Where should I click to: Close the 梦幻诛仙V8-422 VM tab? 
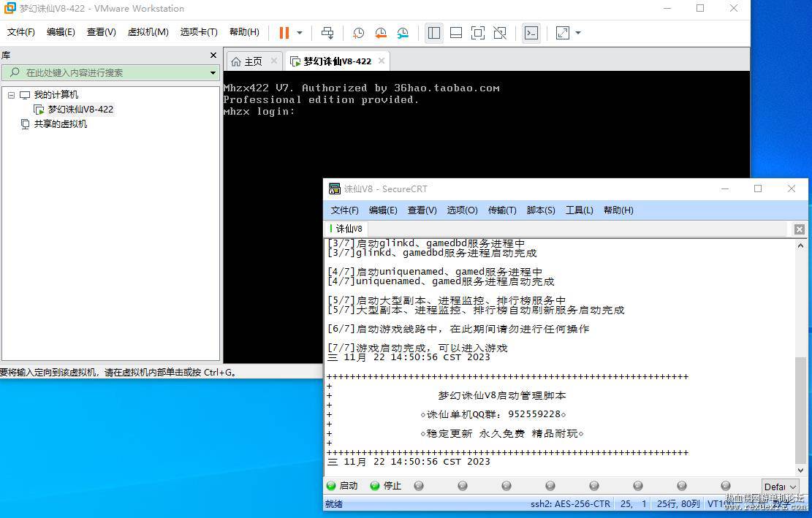pyautogui.click(x=382, y=61)
